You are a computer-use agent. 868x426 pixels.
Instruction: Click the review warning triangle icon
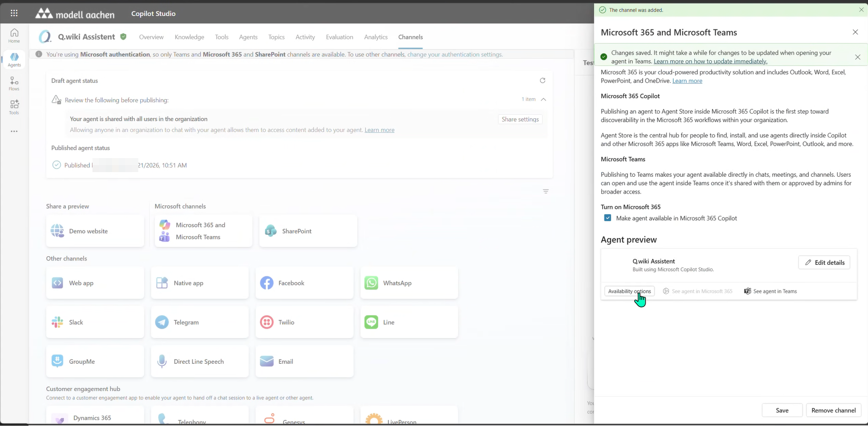57,100
